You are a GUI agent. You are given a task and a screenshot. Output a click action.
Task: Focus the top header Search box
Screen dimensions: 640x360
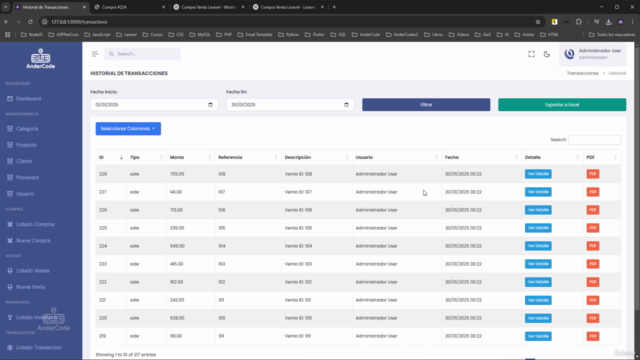pyautogui.click(x=142, y=54)
